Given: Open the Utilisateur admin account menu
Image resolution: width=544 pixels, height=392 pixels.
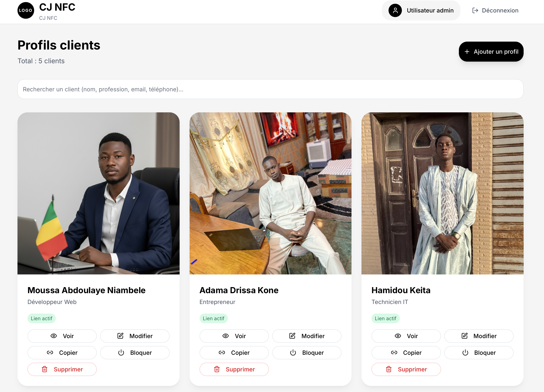Looking at the screenshot, I should click(x=421, y=10).
